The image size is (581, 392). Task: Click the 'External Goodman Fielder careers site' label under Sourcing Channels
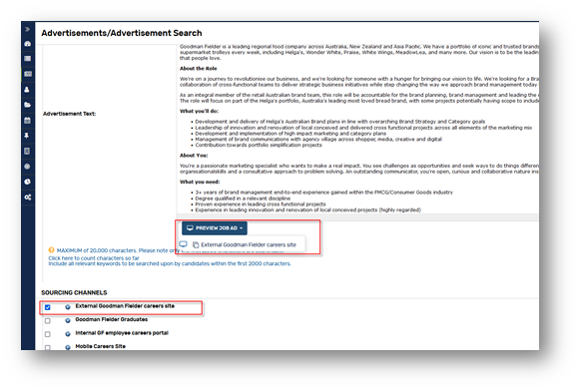point(125,306)
